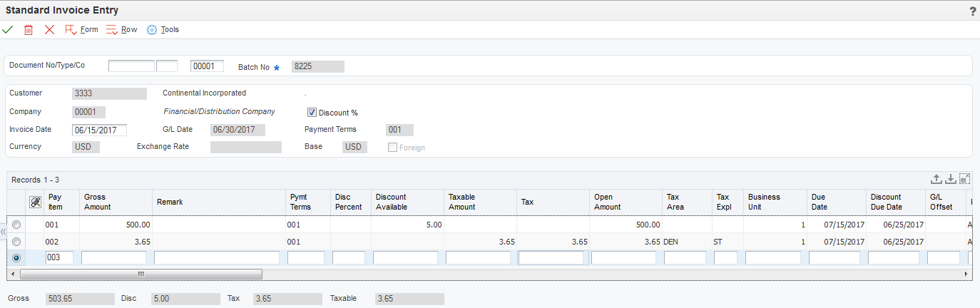Click the scrollbar left arrow
The image size is (980, 308).
[x=14, y=274]
